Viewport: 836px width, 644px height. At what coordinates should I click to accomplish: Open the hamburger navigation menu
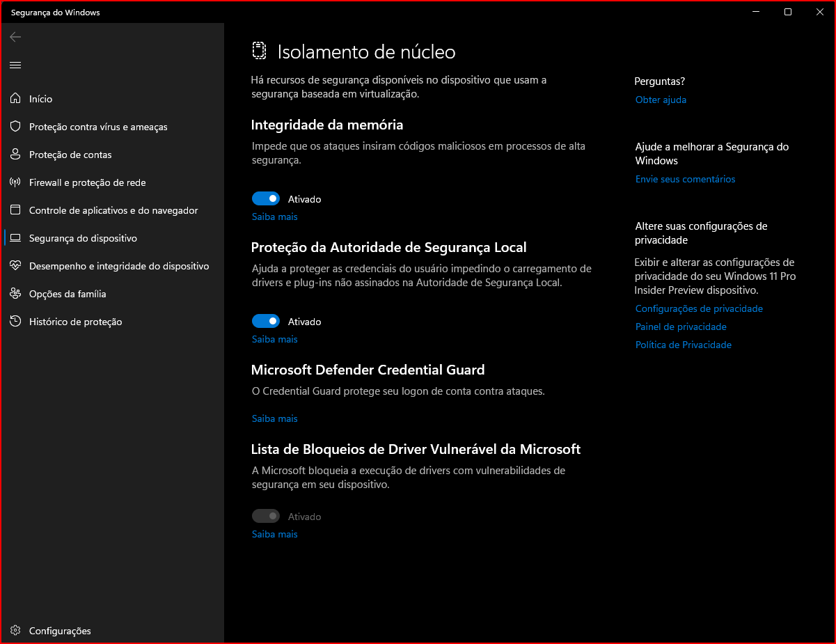point(15,65)
